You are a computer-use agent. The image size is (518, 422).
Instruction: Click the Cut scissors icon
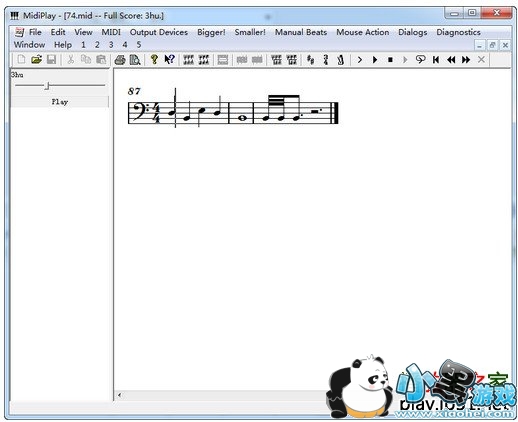point(71,60)
